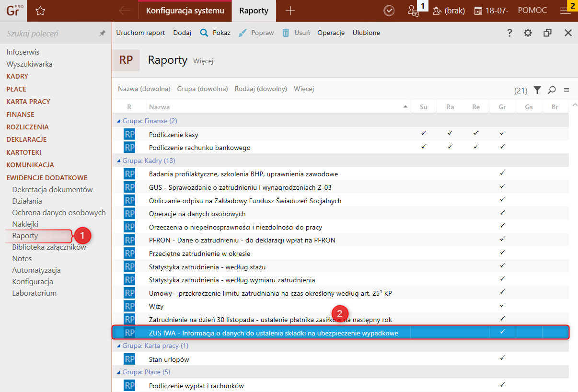The height and width of the screenshot is (392, 578).
Task: Open Infoserwis in the sidebar
Action: coord(23,52)
